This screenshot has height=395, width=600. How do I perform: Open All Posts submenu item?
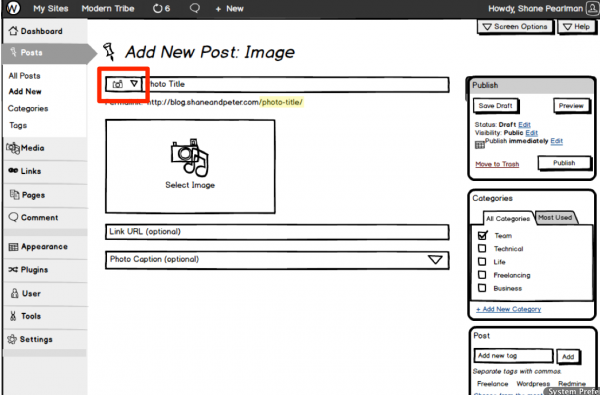click(24, 76)
